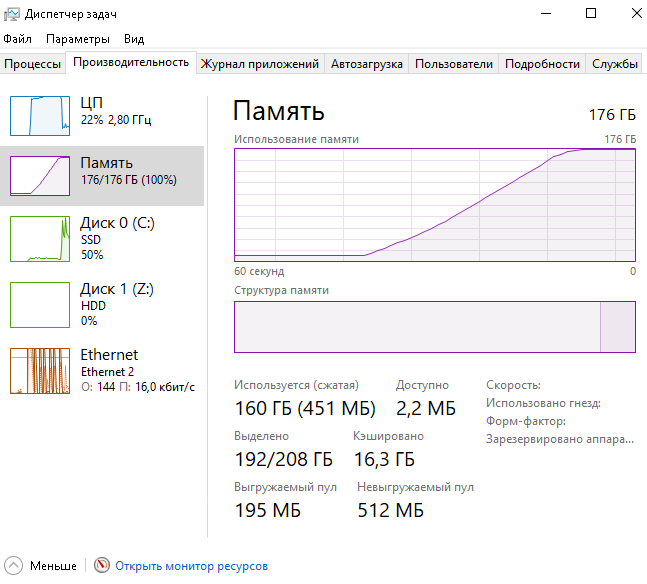Open Диск 0 (C:) SSD graph
647x584 pixels.
click(40, 238)
